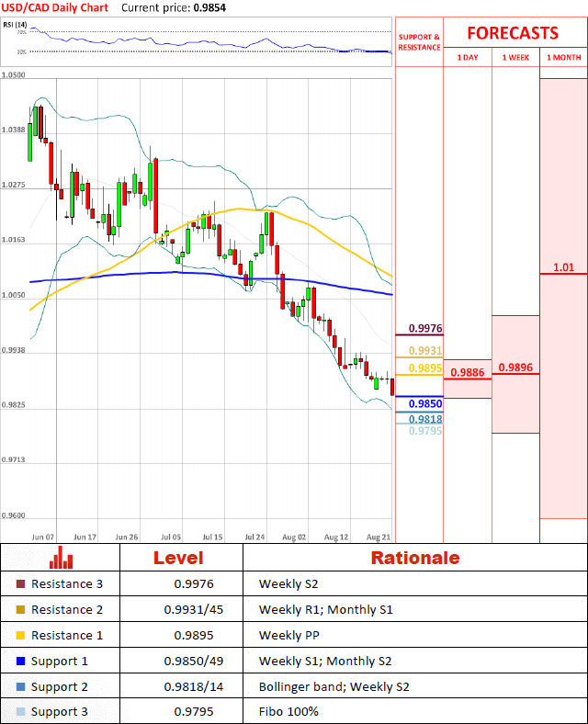Click the '1 WEEK' forecast column header
This screenshot has height=724, width=588.
(x=515, y=58)
